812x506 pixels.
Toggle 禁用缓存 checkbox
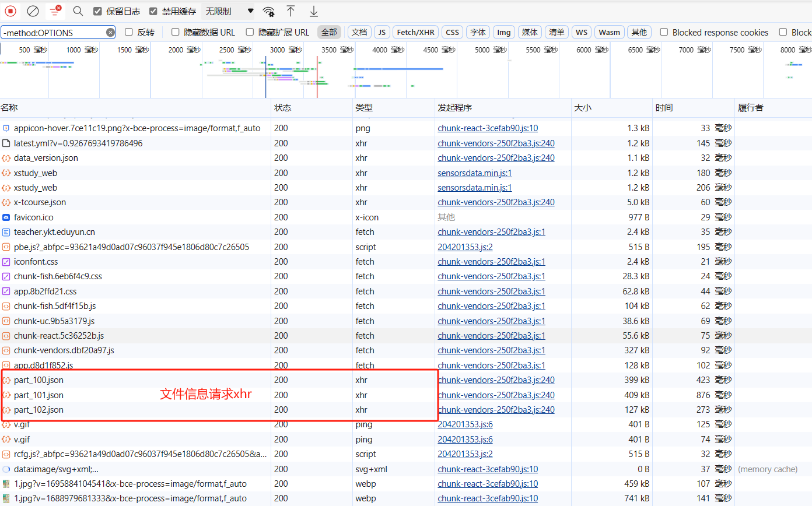point(153,11)
